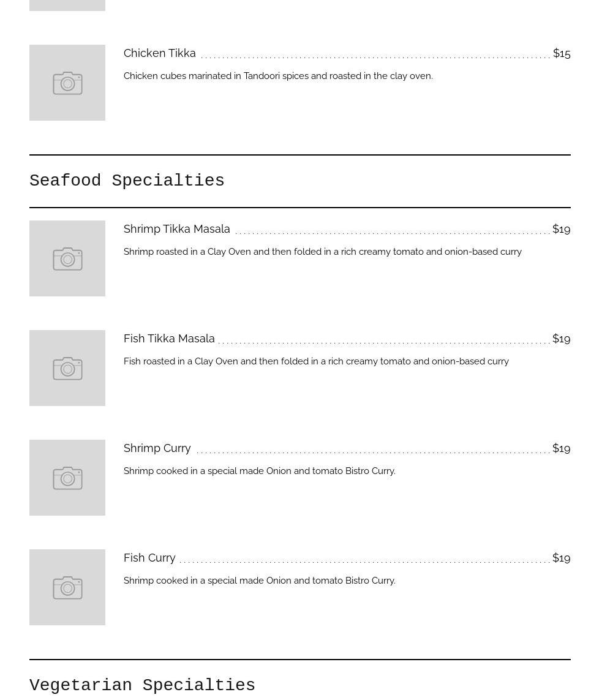This screenshot has width=591, height=700.
Task: Open the Fish Curry photo placeholder
Action: (x=67, y=587)
